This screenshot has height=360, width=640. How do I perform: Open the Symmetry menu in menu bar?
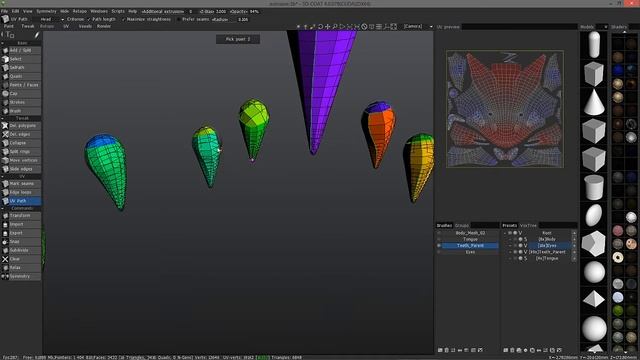(x=47, y=11)
